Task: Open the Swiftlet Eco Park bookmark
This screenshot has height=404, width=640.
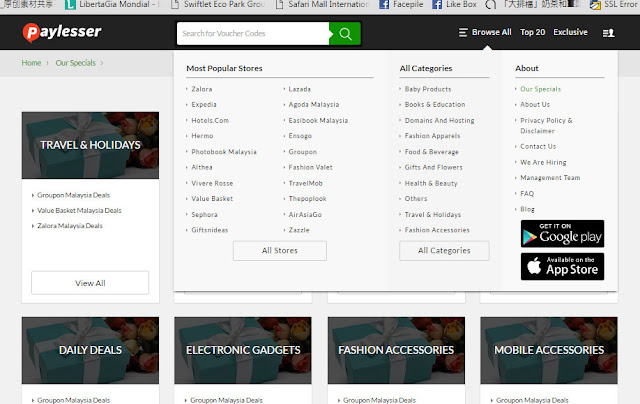Action: coord(218,4)
